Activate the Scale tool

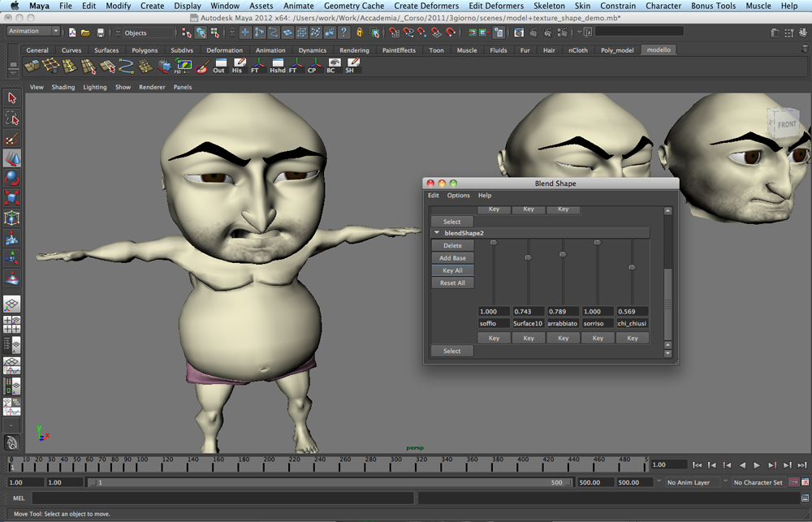tap(11, 199)
